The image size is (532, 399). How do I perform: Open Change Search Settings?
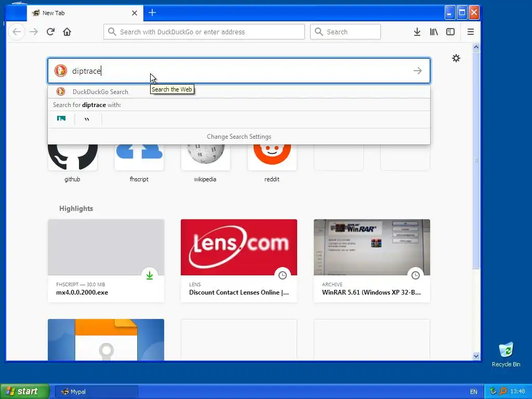[239, 137]
